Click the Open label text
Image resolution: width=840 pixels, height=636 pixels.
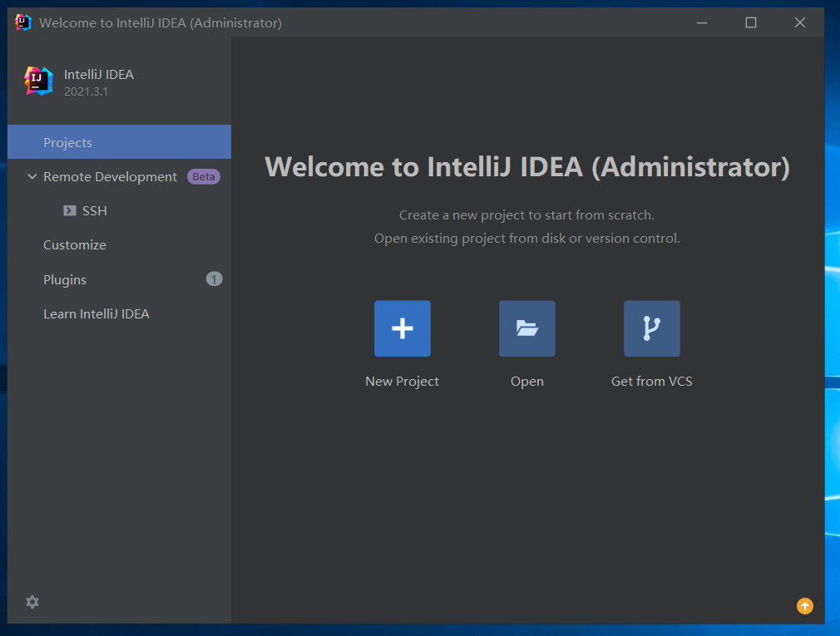click(x=527, y=382)
